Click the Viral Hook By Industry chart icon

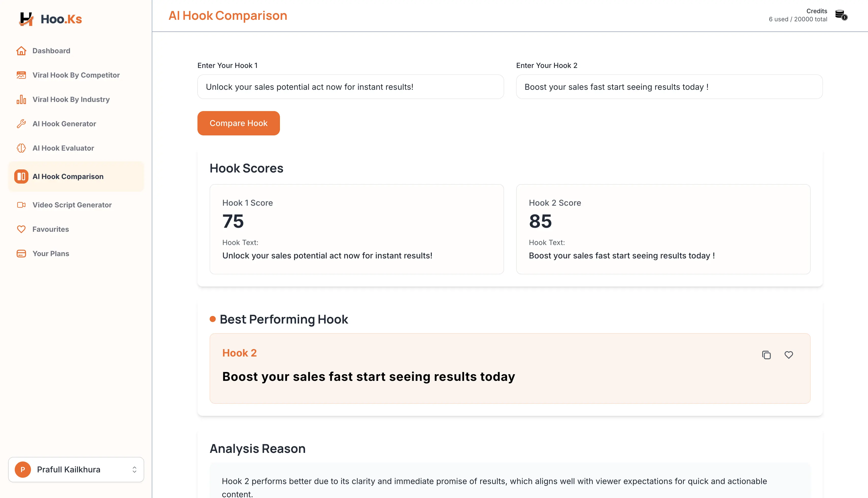coord(21,100)
